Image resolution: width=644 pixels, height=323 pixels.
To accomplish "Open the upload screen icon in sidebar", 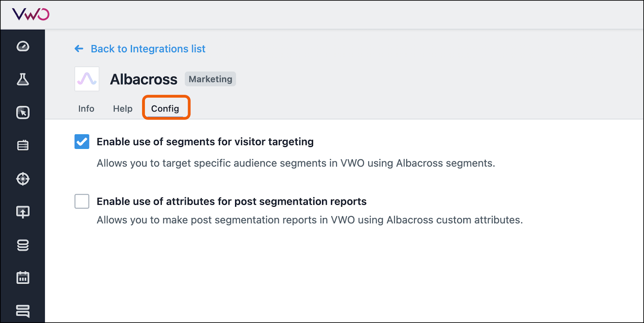I will [x=23, y=212].
